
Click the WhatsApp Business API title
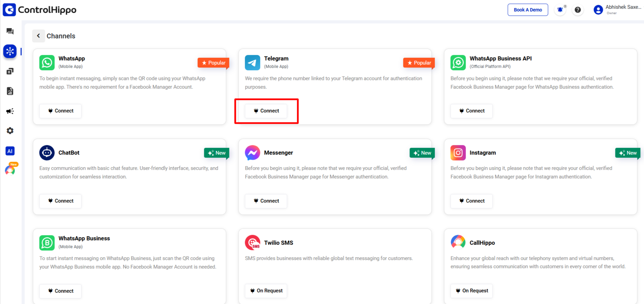[x=501, y=58]
